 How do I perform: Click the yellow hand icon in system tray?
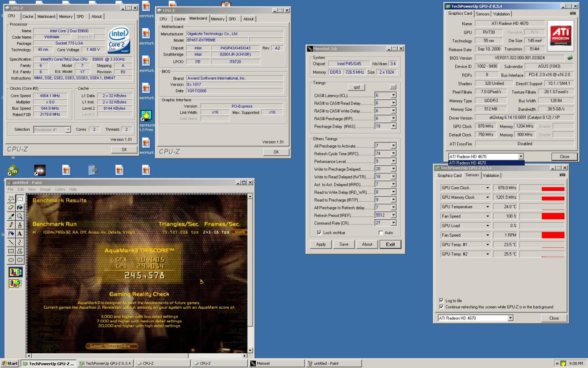pyautogui.click(x=563, y=363)
